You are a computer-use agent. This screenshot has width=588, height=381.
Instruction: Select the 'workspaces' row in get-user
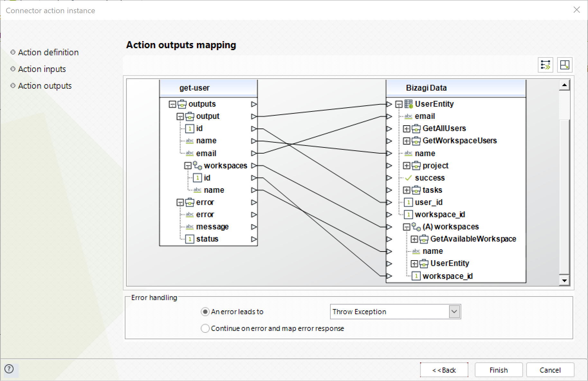point(225,166)
